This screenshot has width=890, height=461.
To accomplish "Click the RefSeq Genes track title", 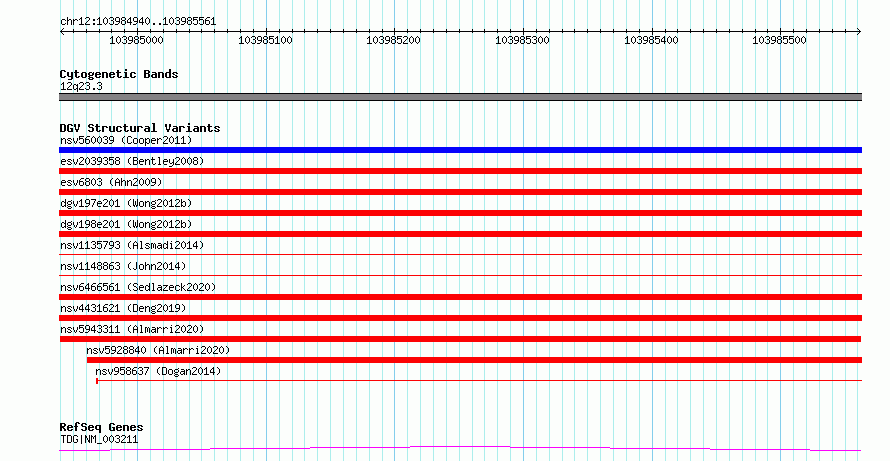I will point(101,427).
